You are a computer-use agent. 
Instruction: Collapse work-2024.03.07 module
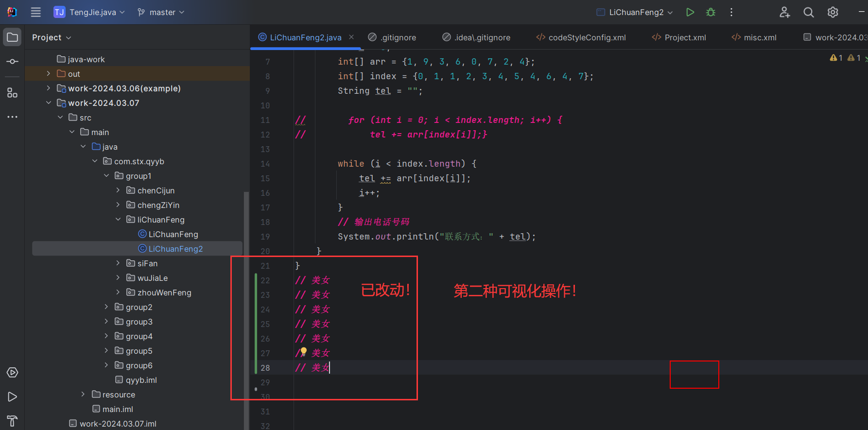coord(48,103)
